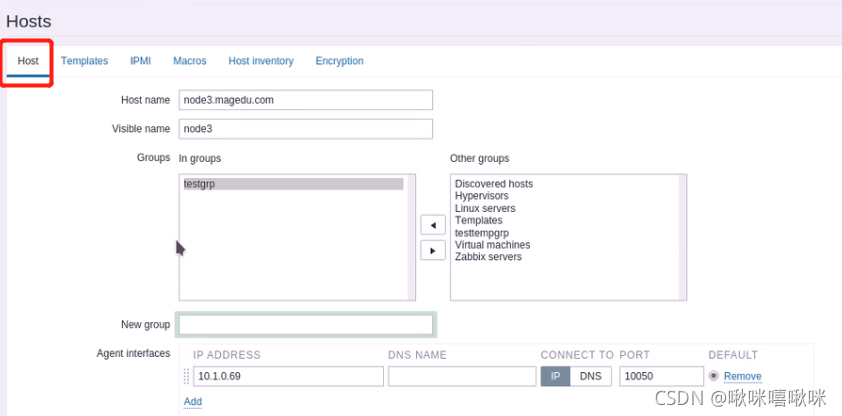
Task: Click the New group input field
Action: pos(306,325)
